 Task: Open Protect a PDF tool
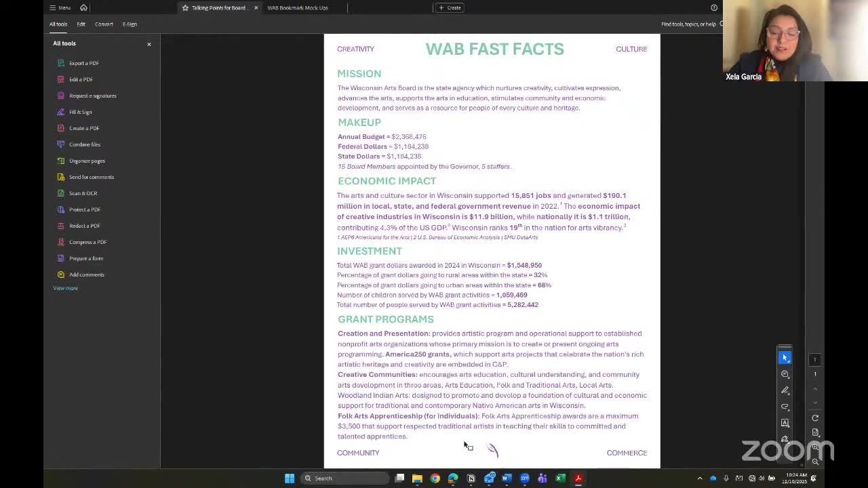(79, 209)
